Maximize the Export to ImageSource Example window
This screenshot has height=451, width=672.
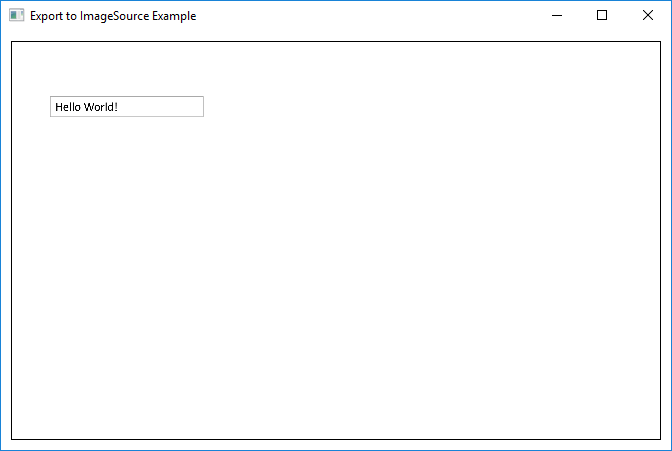[602, 16]
